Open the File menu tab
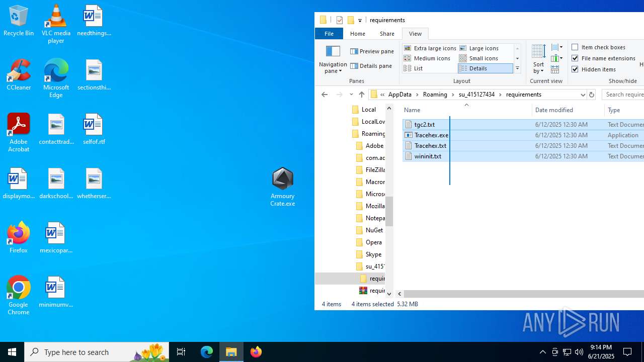 click(x=329, y=34)
